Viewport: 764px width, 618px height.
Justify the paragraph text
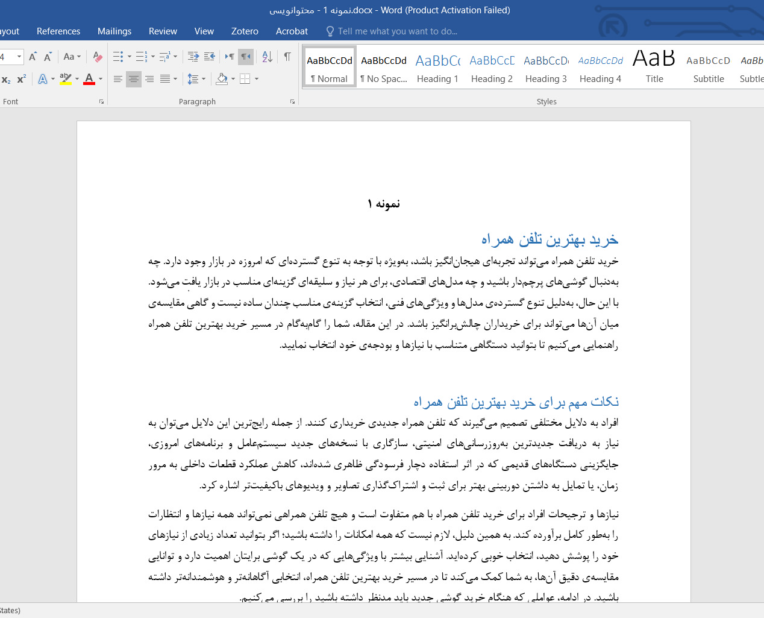click(x=165, y=79)
